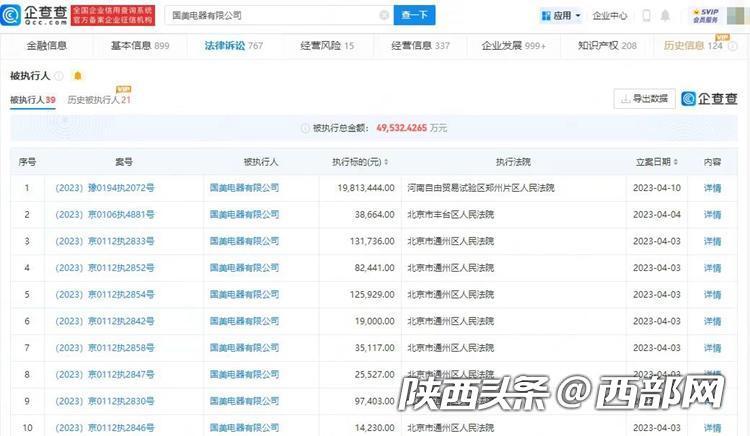Screen dimensions: 750x436
Task: Click the 序号 column header
Action: (x=27, y=162)
